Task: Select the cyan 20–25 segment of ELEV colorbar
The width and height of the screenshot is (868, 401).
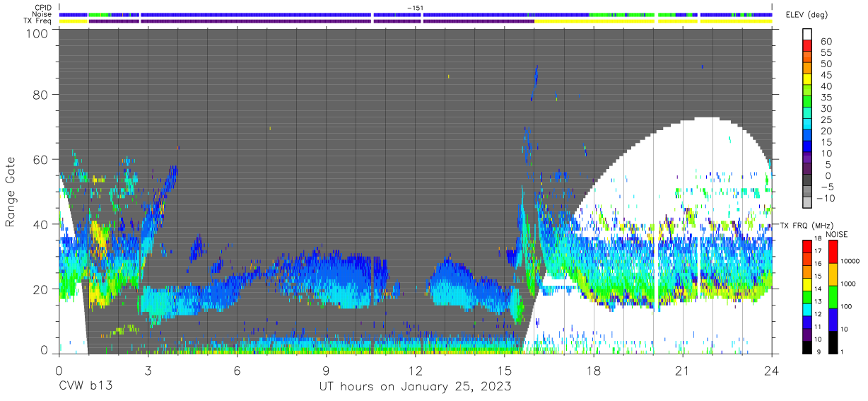Action: click(808, 125)
